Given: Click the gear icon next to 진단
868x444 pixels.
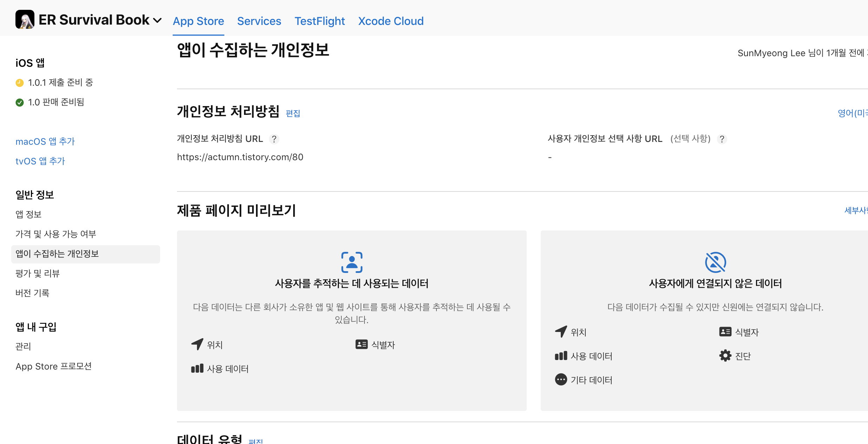Looking at the screenshot, I should tap(725, 356).
